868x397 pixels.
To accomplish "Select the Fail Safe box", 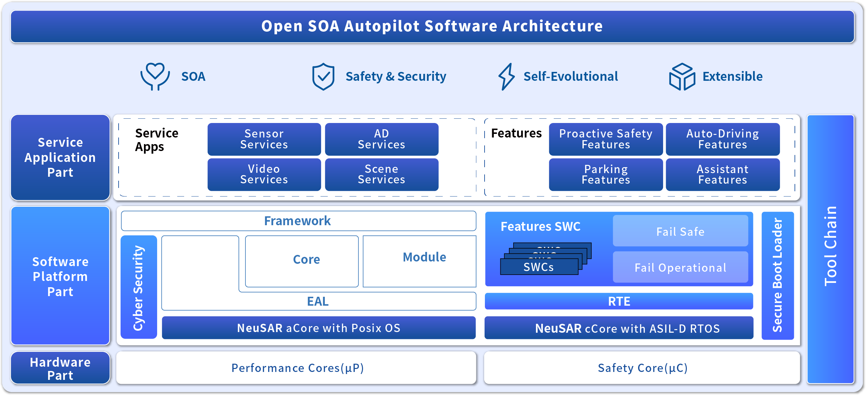I will (x=680, y=231).
